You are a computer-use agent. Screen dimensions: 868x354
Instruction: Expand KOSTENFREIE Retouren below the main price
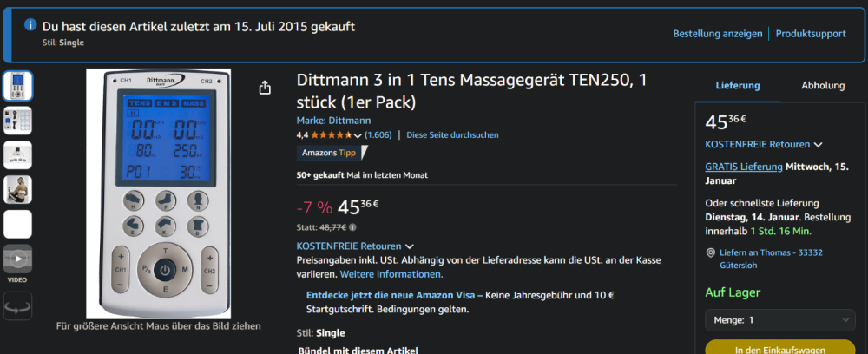[355, 246]
